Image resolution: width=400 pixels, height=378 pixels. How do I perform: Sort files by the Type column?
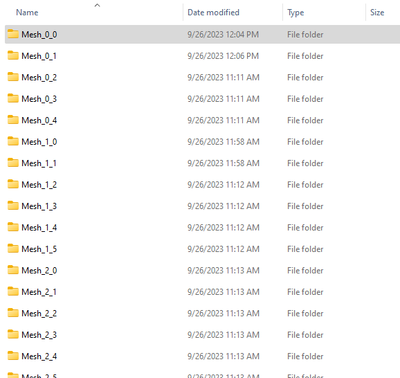point(296,13)
